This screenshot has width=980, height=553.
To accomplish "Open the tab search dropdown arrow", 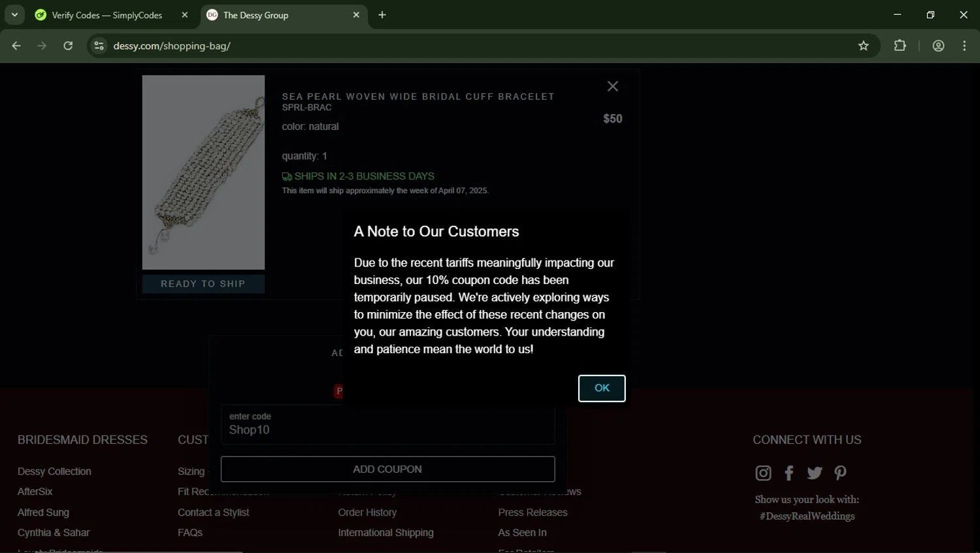I will coord(14,15).
